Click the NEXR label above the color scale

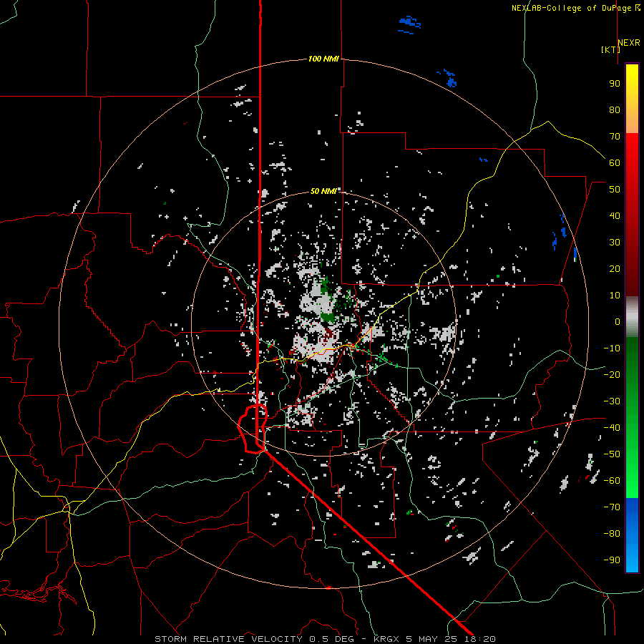point(629,42)
